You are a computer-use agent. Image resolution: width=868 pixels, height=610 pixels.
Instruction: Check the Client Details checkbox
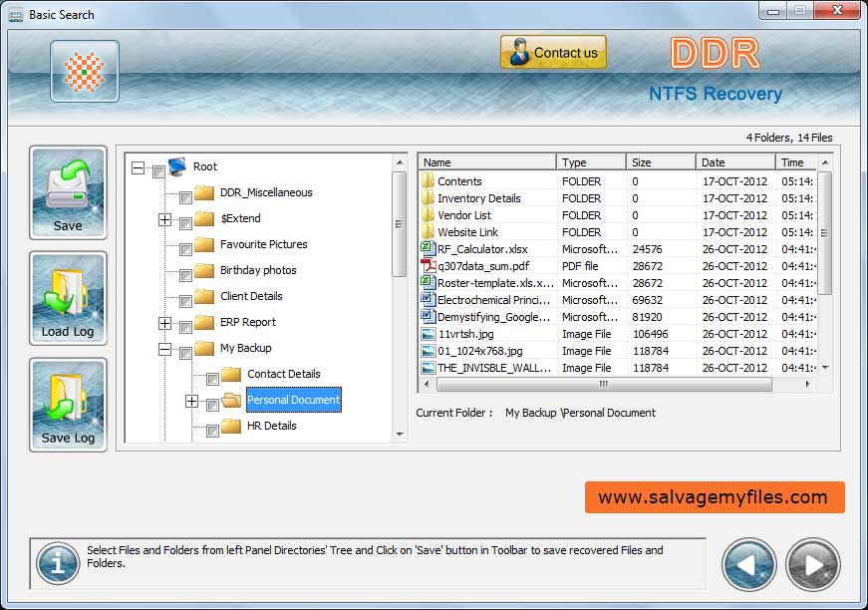coord(185,301)
